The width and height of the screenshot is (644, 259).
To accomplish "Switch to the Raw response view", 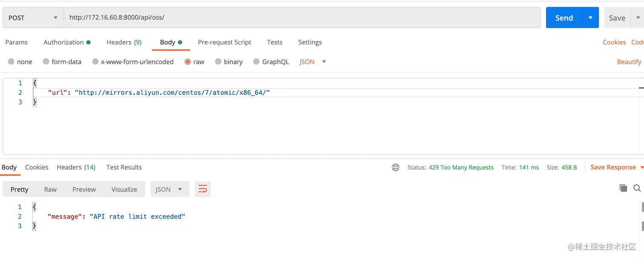I will (x=50, y=189).
